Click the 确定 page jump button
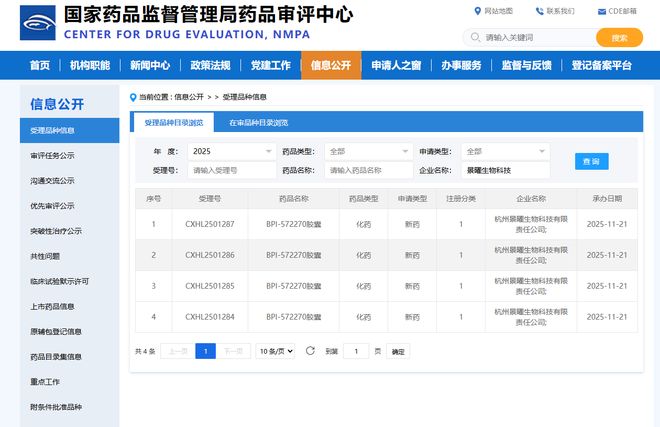Viewport: 660px width, 427px height. click(398, 351)
